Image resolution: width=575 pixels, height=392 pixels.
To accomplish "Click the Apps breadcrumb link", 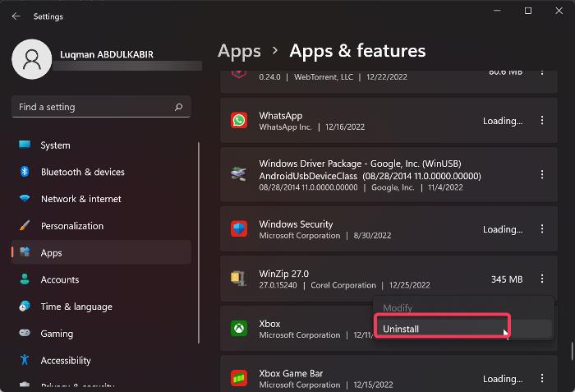I will 239,51.
